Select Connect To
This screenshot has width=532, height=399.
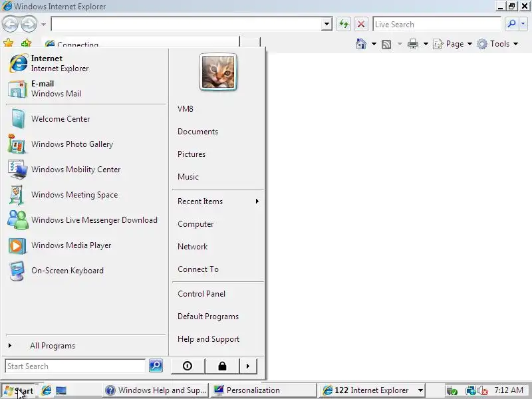217,269
